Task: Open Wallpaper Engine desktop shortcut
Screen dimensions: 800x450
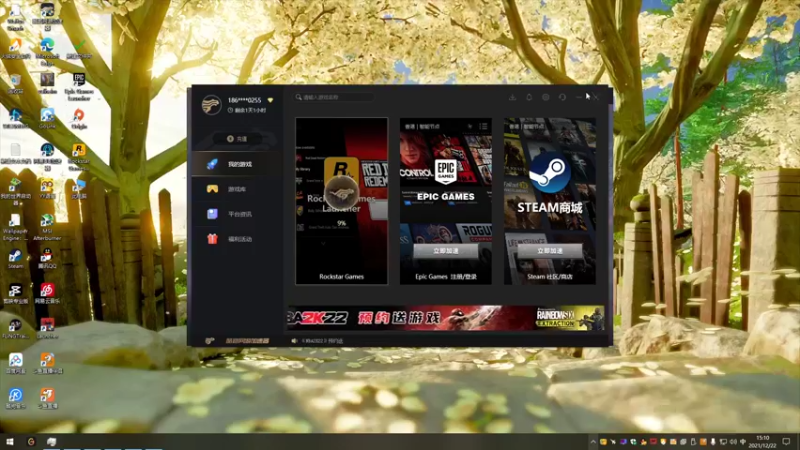Action: point(15,227)
